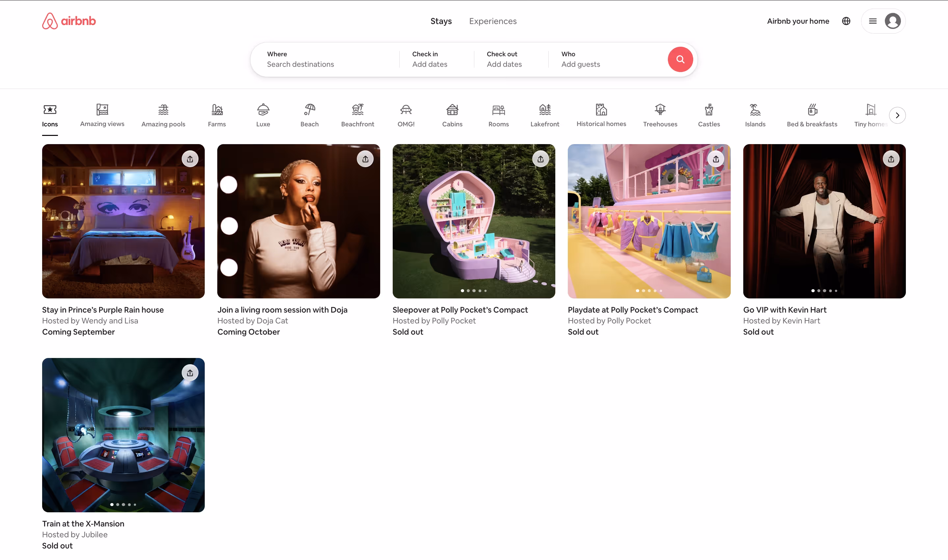The height and width of the screenshot is (560, 948).
Task: Select the Icons category
Action: 50,116
